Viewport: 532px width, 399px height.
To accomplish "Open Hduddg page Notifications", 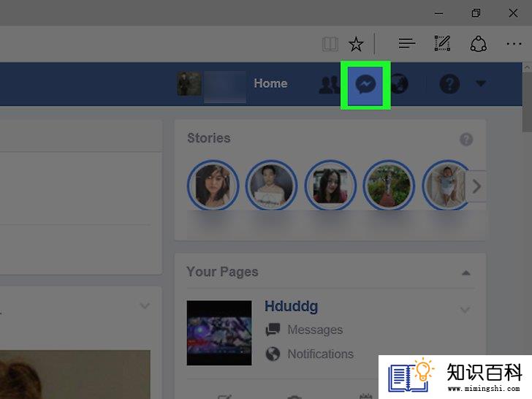I will click(x=320, y=354).
